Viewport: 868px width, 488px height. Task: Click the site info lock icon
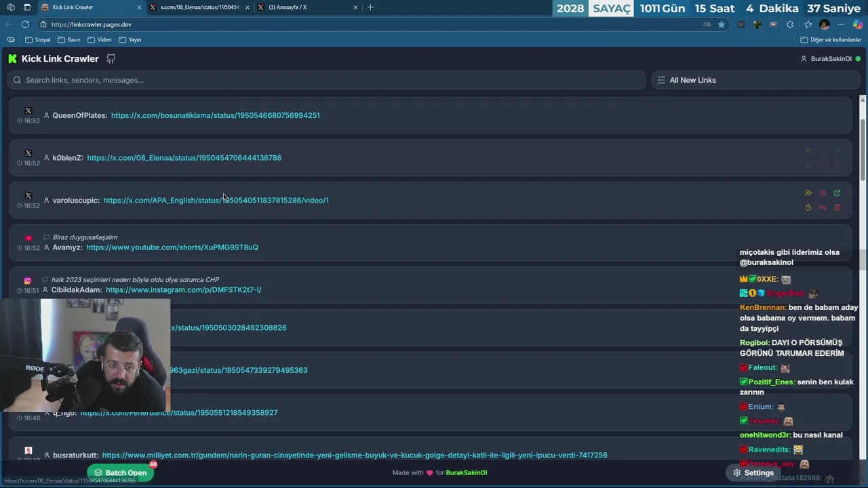43,24
